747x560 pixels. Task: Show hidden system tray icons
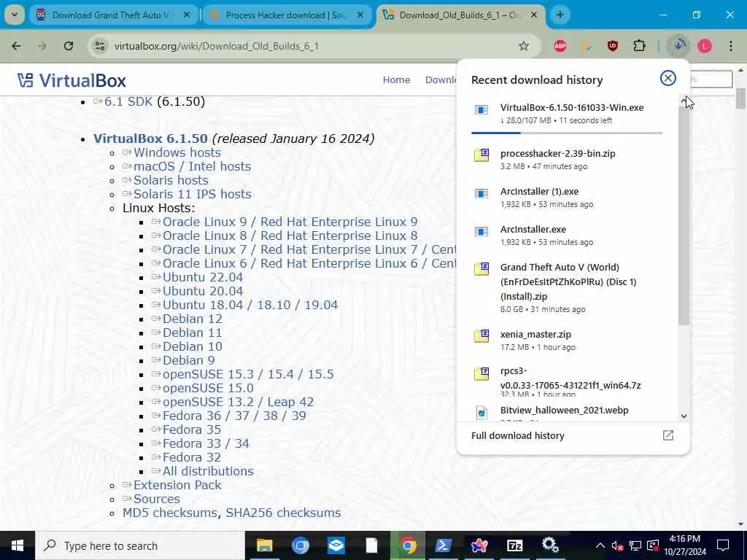point(600,545)
